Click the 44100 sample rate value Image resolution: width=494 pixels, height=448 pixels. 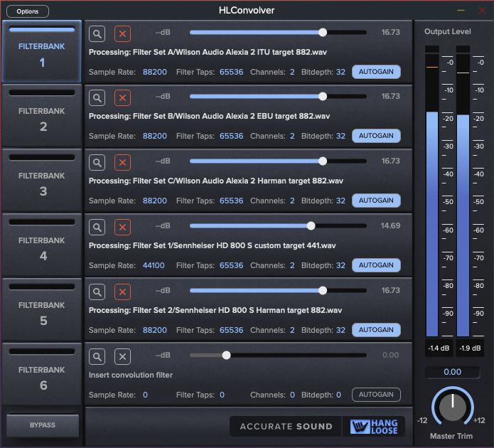[x=154, y=265]
